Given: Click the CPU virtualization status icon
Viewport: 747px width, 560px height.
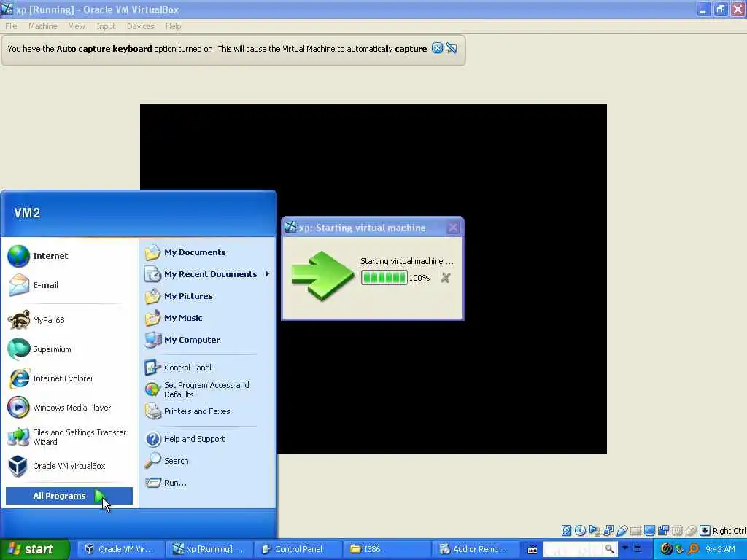Looking at the screenshot, I should [677, 531].
